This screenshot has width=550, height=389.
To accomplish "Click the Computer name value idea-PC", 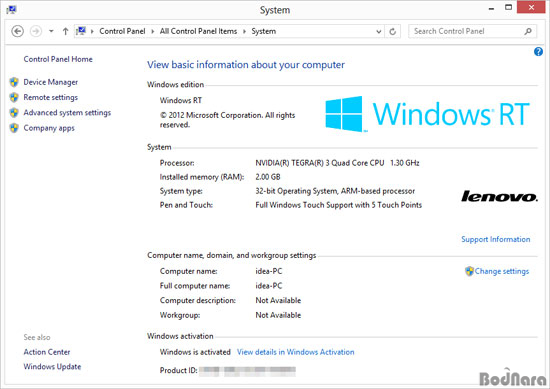I will click(268, 271).
